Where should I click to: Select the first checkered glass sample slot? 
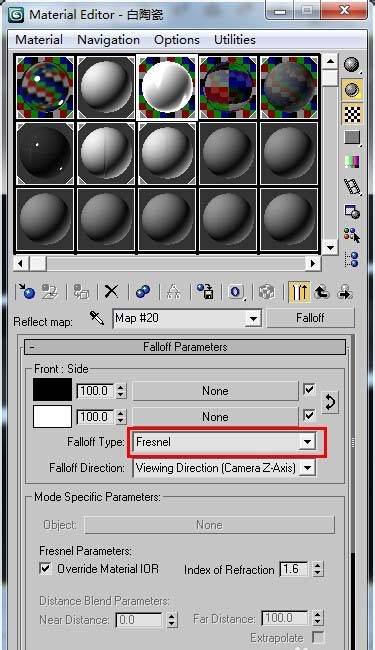click(45, 87)
